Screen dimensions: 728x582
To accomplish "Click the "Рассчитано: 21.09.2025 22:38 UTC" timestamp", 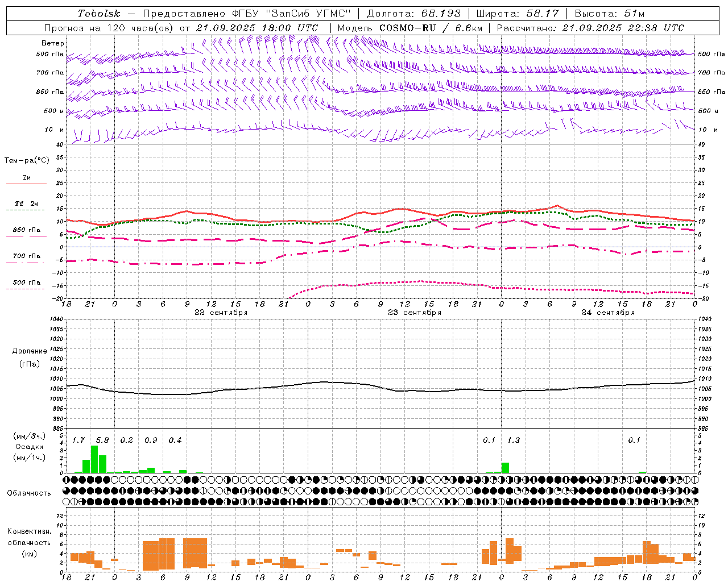I will click(590, 28).
